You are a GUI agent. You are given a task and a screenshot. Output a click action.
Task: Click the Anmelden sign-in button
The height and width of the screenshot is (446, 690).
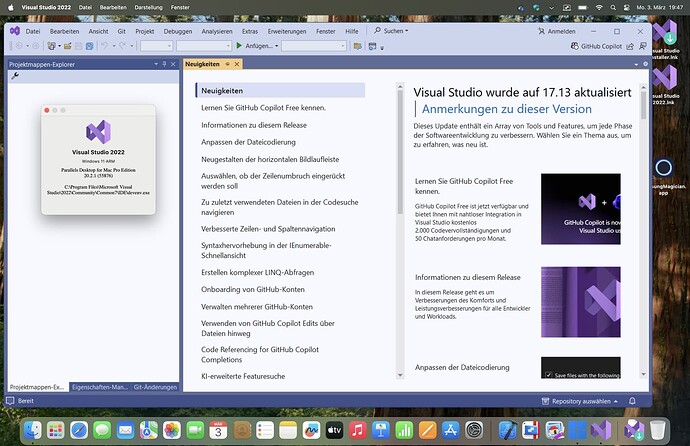click(x=560, y=31)
